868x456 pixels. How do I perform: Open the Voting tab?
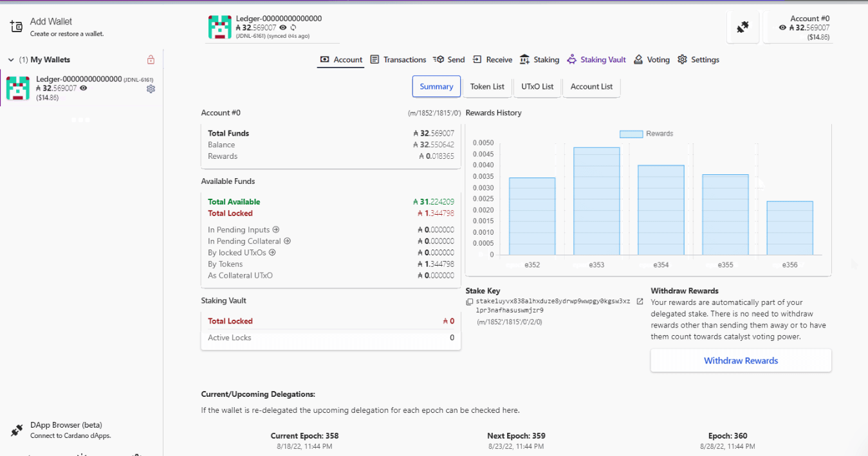pyautogui.click(x=651, y=60)
